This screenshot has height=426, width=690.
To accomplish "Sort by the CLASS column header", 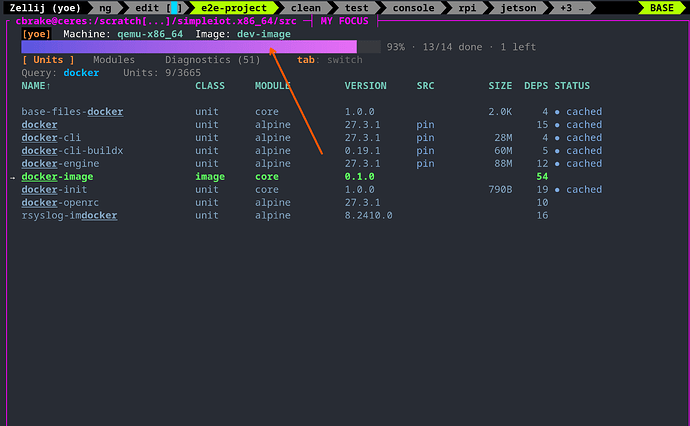I will click(210, 86).
